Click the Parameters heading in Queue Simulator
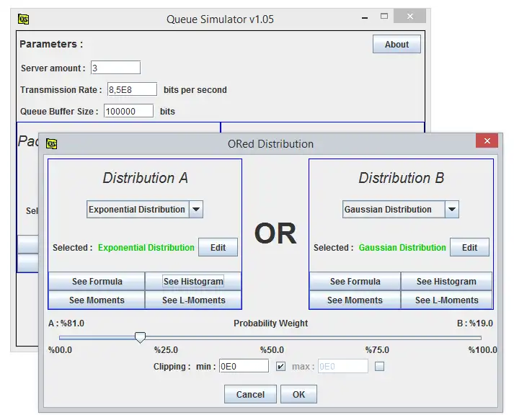 51,44
